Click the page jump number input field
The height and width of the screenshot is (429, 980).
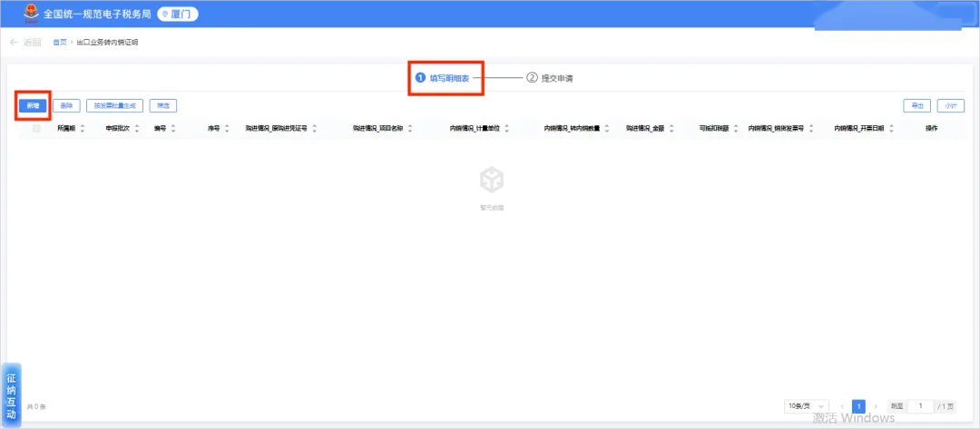(x=921, y=406)
